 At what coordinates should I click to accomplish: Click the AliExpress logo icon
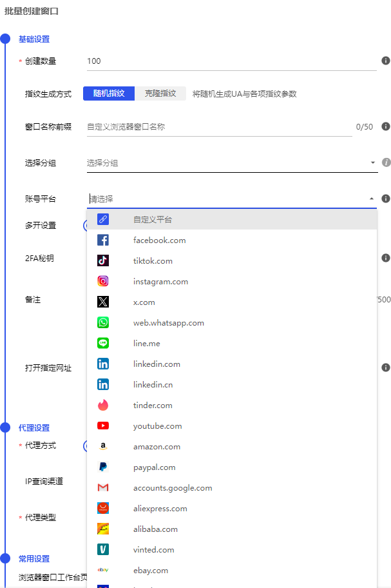(x=103, y=508)
